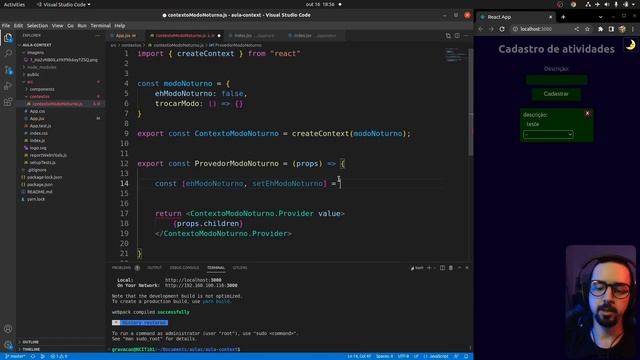
Task: Share this page from address bar
Action: coord(577,29)
